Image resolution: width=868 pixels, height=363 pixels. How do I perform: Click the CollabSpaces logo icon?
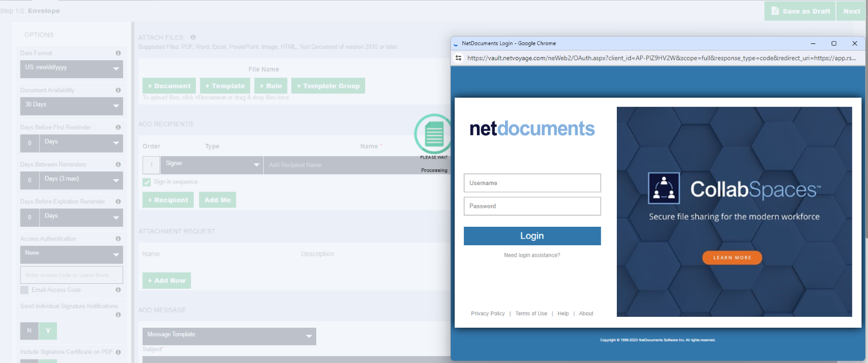pos(664,188)
